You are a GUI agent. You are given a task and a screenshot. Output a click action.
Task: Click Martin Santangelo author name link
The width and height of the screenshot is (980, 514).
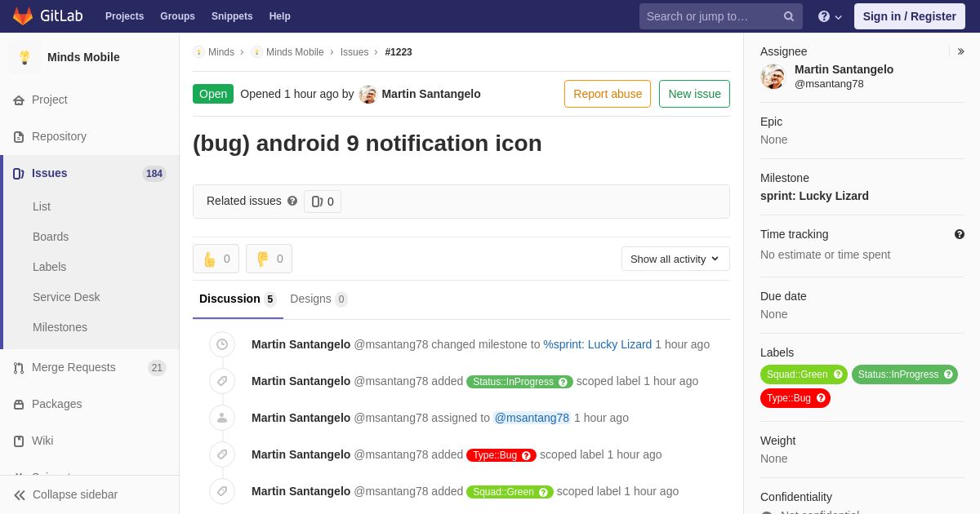[x=431, y=94]
